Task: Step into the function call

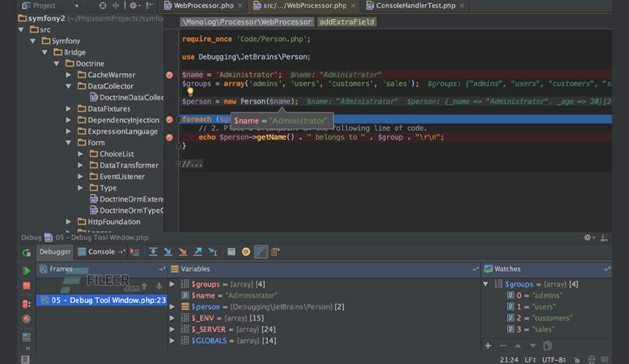Action: (x=168, y=252)
